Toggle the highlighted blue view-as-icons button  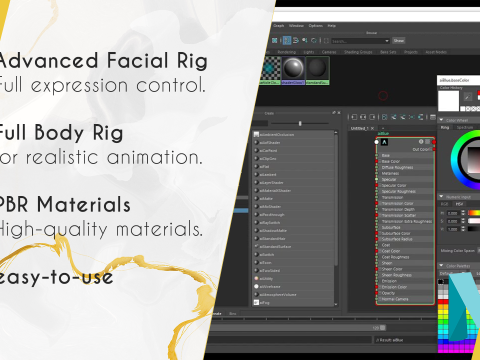point(287,40)
